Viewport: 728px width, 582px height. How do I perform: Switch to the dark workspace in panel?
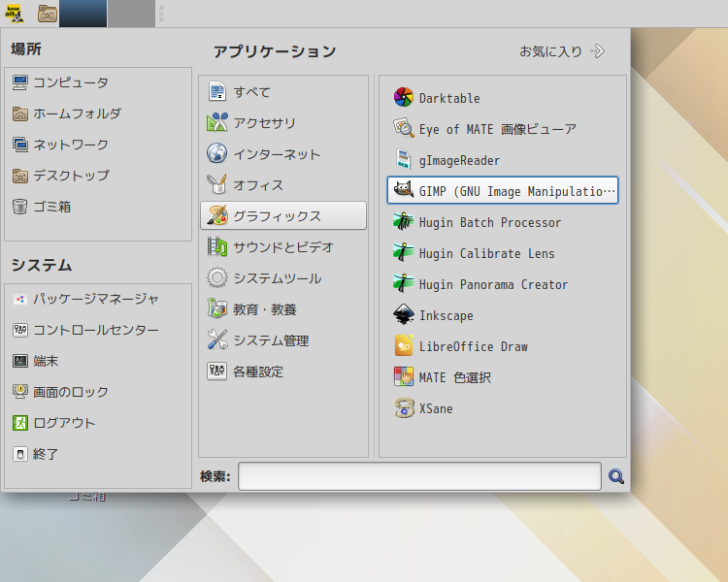(x=83, y=14)
